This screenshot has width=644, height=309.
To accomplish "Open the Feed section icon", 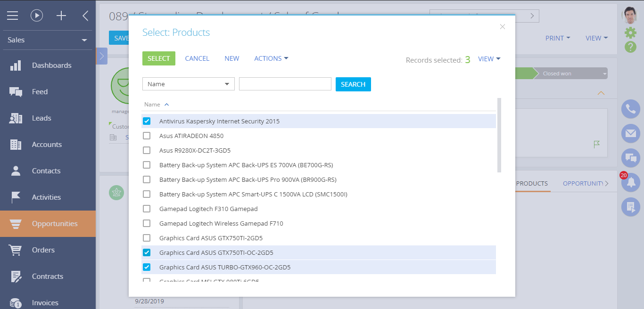I will (x=16, y=92).
